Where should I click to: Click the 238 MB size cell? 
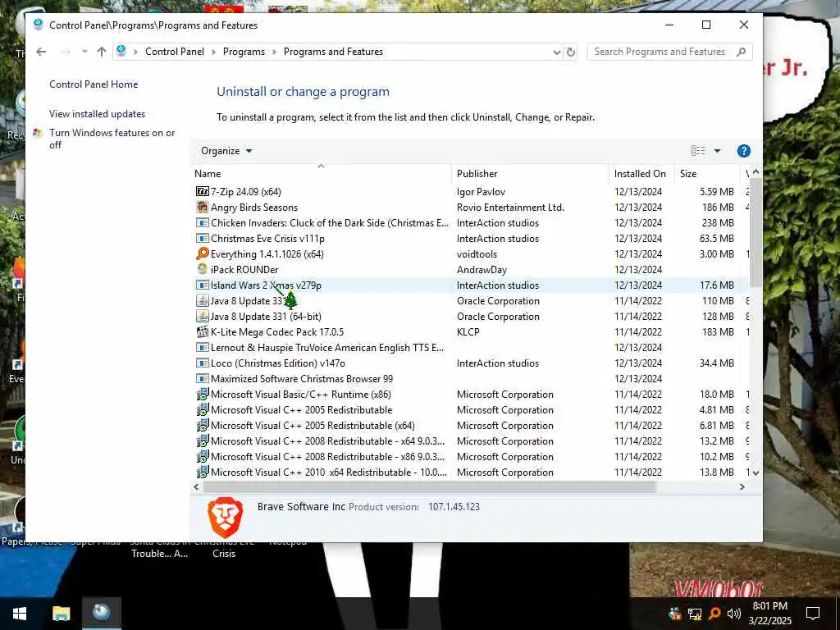click(x=718, y=222)
